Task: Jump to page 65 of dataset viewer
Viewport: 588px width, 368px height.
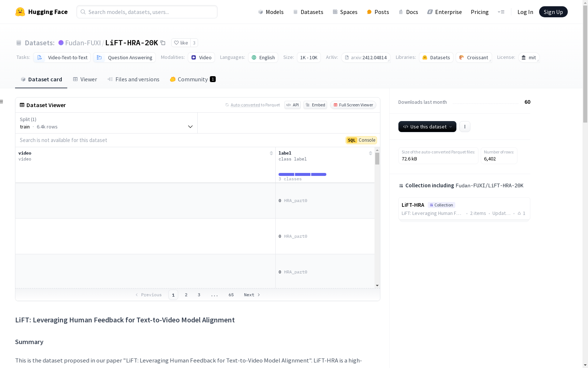Action: coord(231,295)
